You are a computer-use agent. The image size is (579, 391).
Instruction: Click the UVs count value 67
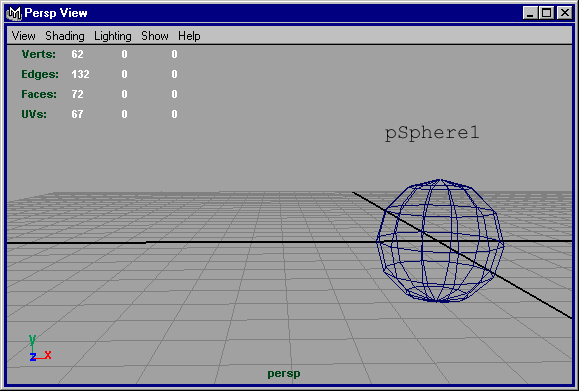tap(77, 114)
